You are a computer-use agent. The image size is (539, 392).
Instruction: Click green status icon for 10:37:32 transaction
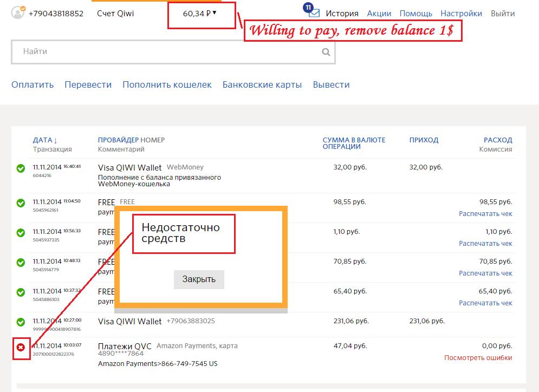tap(21, 292)
